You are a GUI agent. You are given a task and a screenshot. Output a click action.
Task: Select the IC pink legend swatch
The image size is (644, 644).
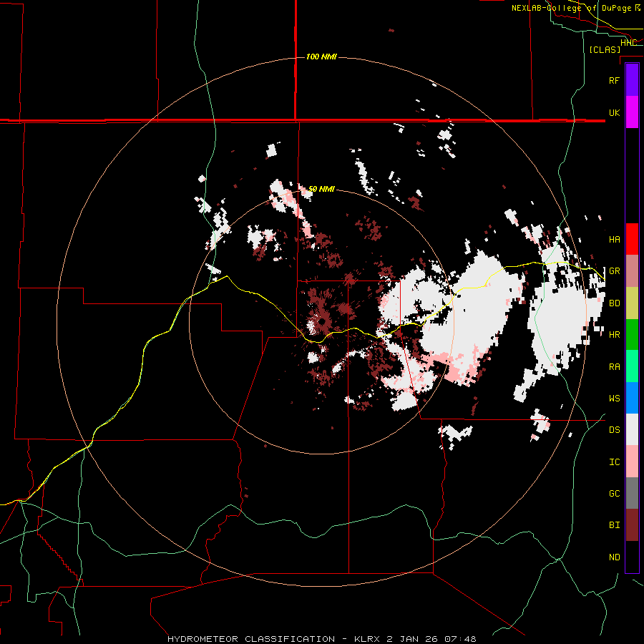[x=632, y=462]
